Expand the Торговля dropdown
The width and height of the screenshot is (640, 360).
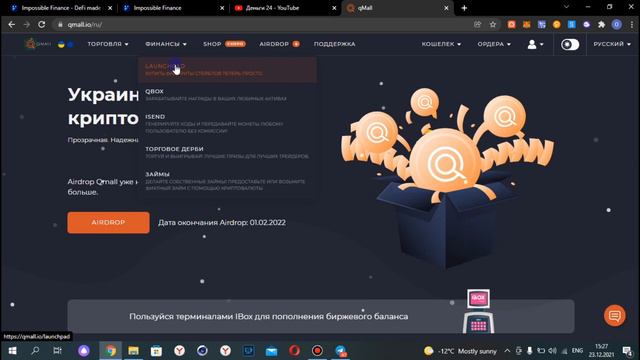[x=108, y=44]
